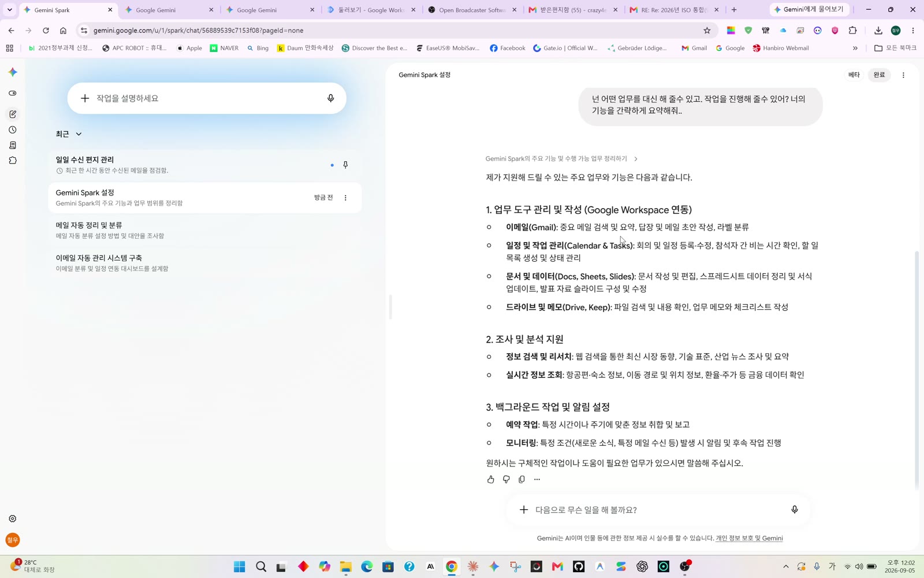Open the Hanbiro Webmail bookmark
The image size is (924, 578).
click(x=781, y=49)
